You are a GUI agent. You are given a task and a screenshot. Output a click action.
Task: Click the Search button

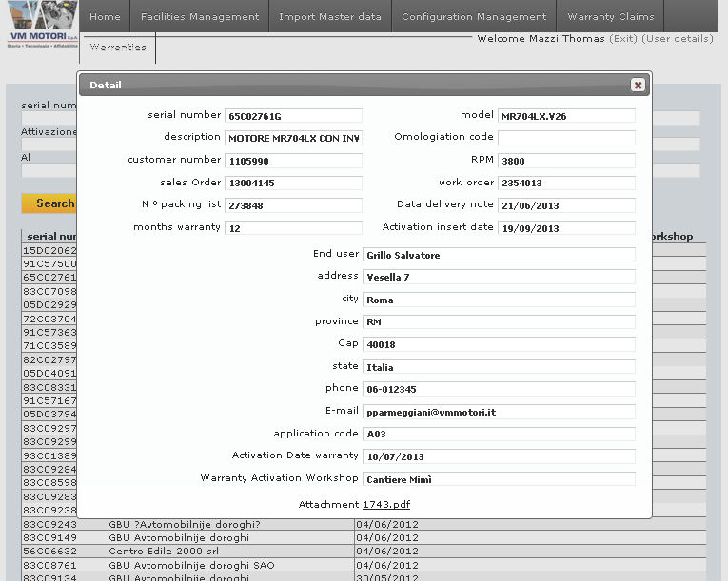[x=49, y=203]
